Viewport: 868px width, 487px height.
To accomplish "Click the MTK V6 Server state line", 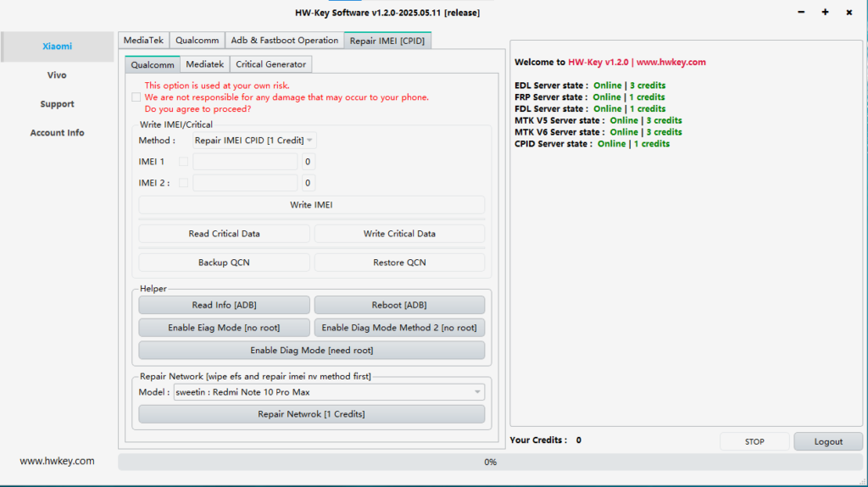I will [x=598, y=132].
